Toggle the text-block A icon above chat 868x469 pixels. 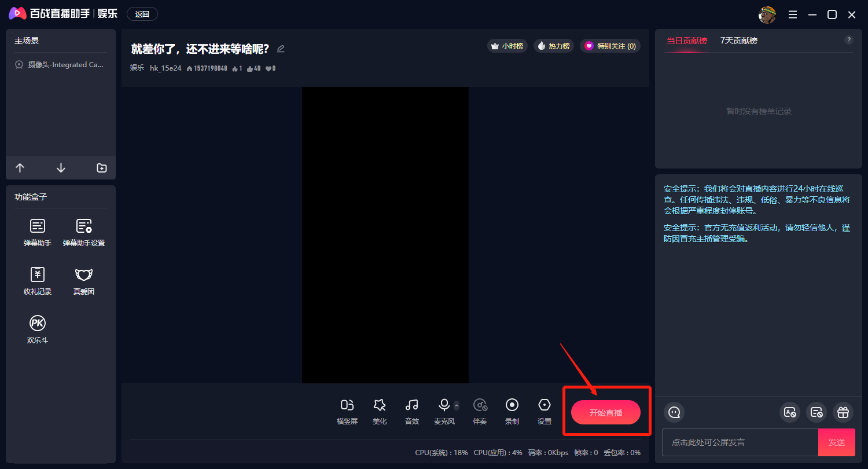pyautogui.click(x=790, y=412)
